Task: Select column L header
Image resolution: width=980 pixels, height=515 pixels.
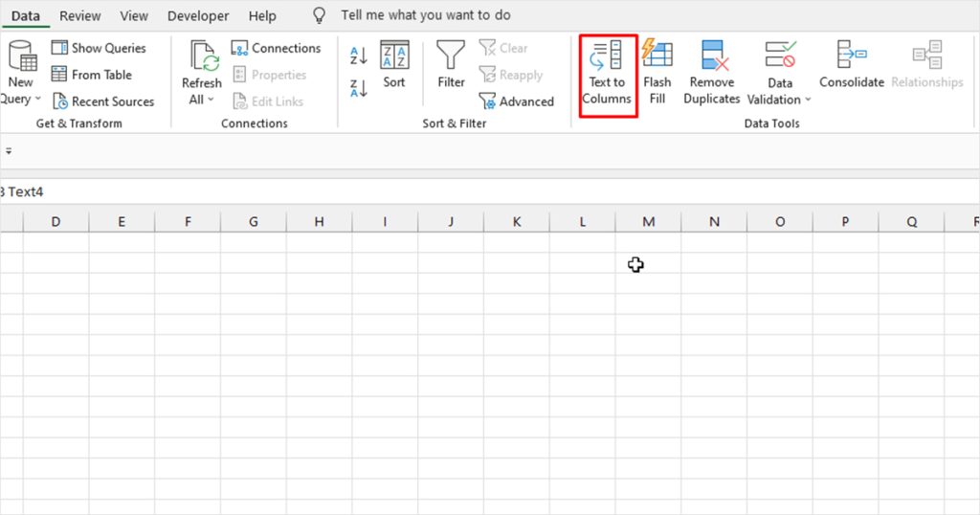Action: click(583, 221)
